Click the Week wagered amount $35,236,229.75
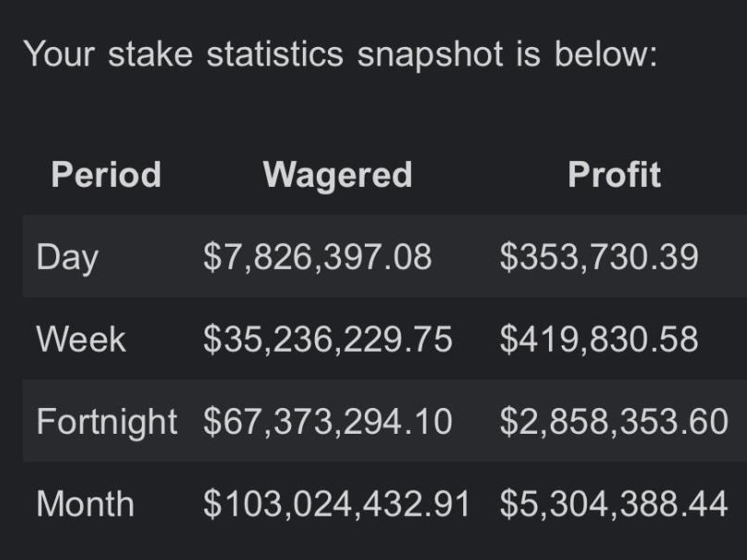Screen dimensions: 747x560 (x=328, y=340)
